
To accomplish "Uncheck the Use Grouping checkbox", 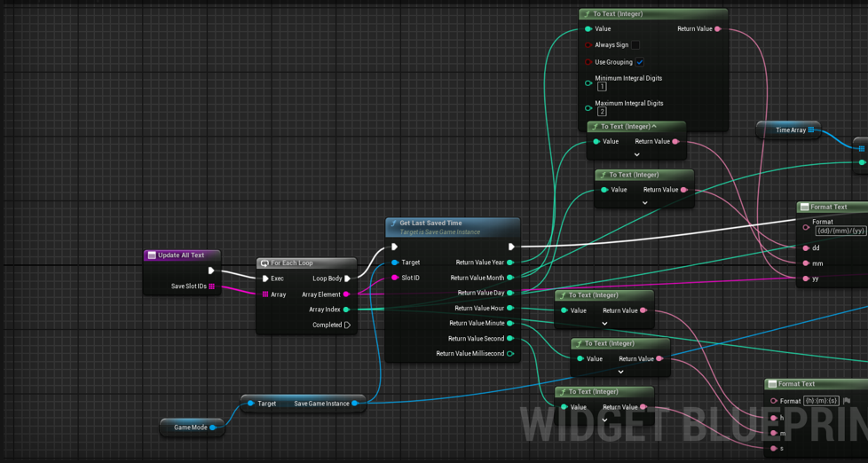I will pos(639,62).
